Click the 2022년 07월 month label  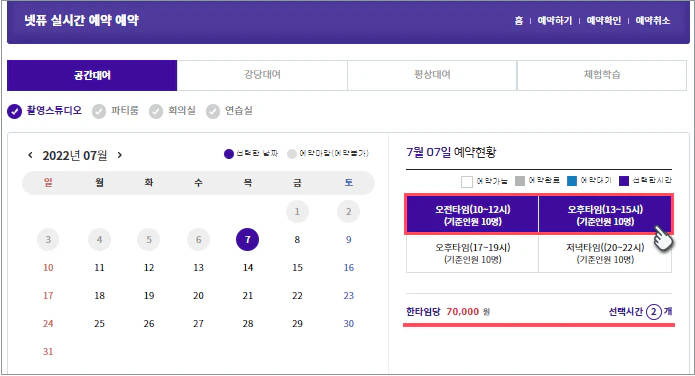tap(74, 156)
